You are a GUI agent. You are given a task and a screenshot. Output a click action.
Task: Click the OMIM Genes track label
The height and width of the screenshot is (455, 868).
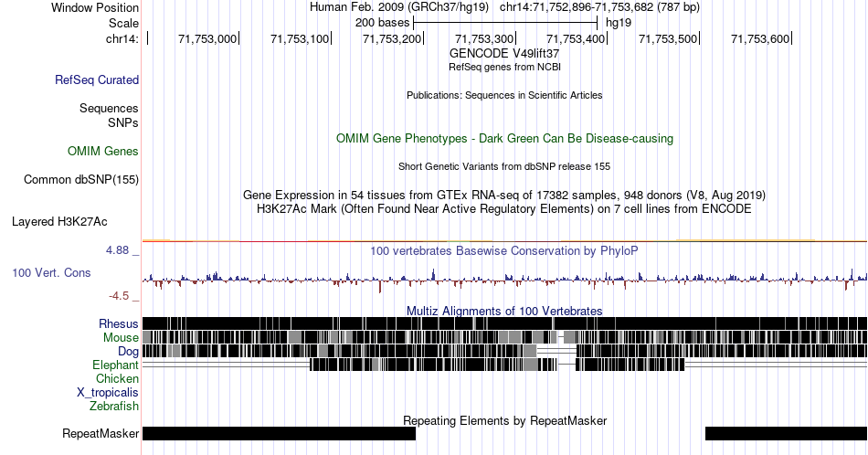[103, 151]
